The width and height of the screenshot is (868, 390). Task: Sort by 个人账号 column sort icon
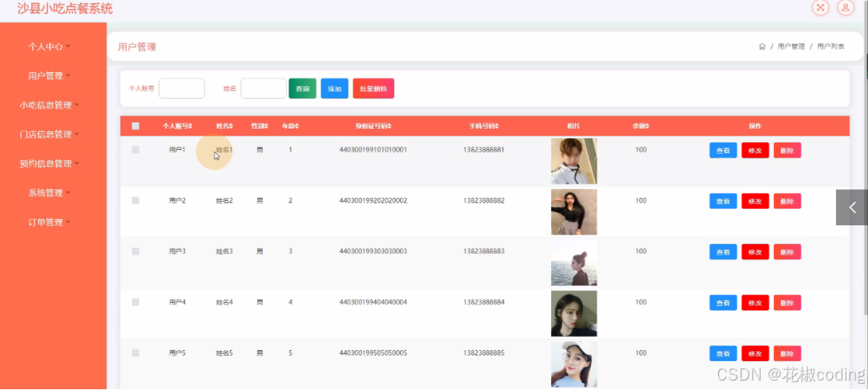coord(191,126)
